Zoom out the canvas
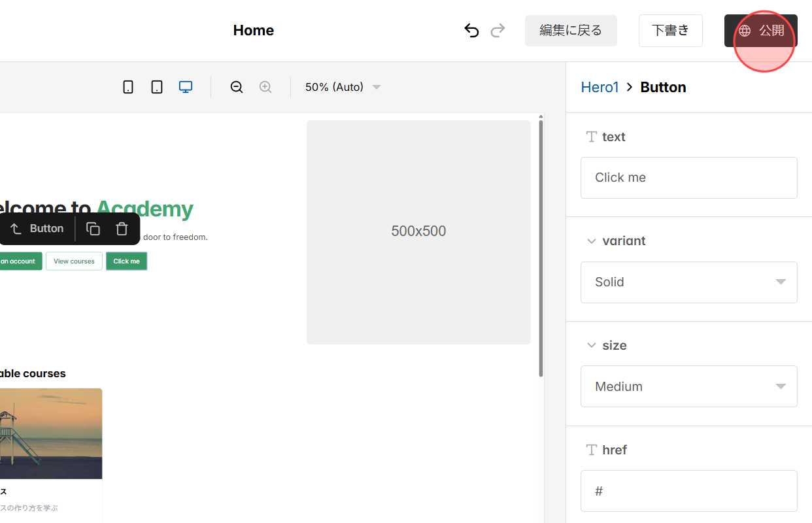The image size is (812, 523). [x=237, y=87]
